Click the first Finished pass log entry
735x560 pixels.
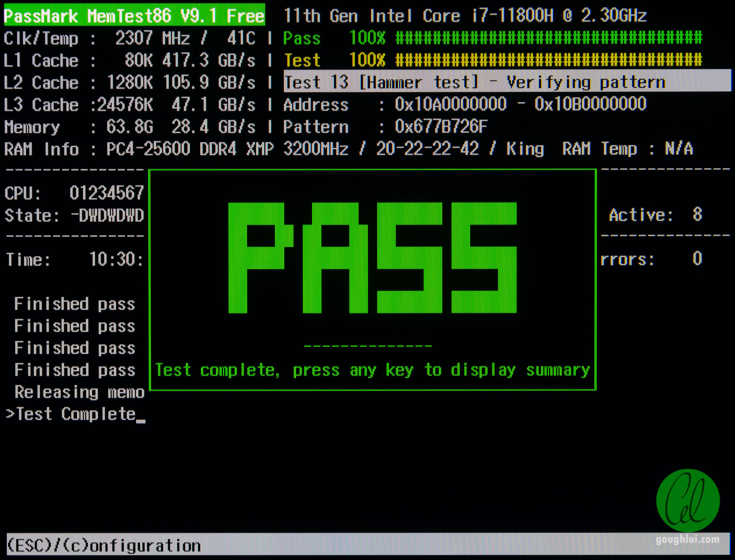coord(75,304)
